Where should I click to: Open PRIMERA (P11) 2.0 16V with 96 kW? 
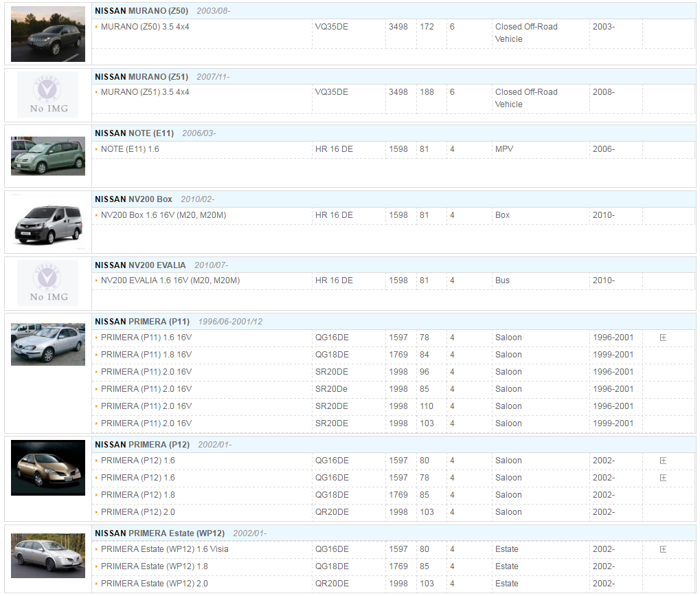(146, 372)
